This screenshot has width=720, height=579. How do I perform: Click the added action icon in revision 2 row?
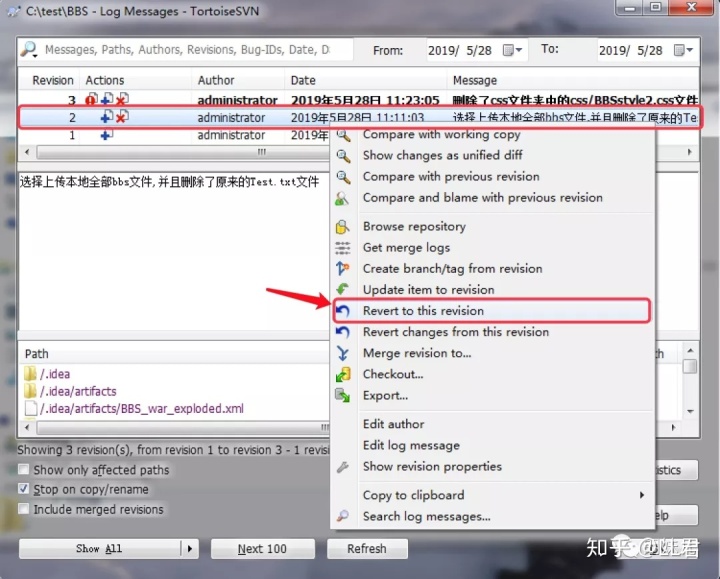[x=107, y=117]
